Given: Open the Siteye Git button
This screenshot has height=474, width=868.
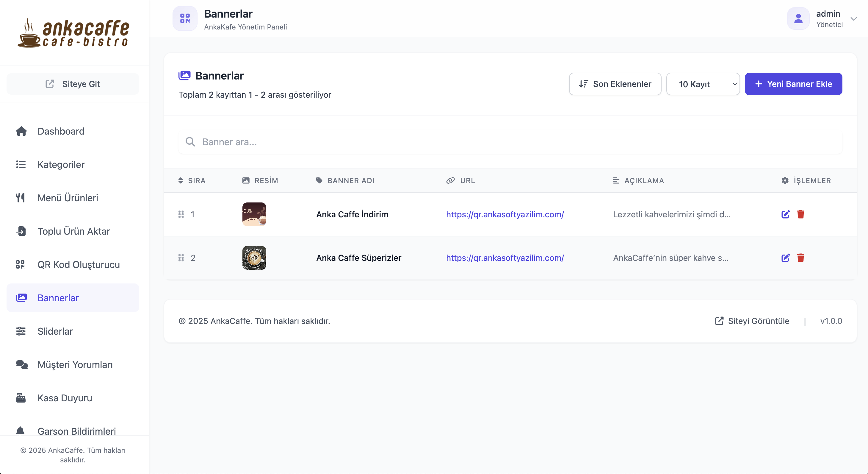Looking at the screenshot, I should [73, 84].
